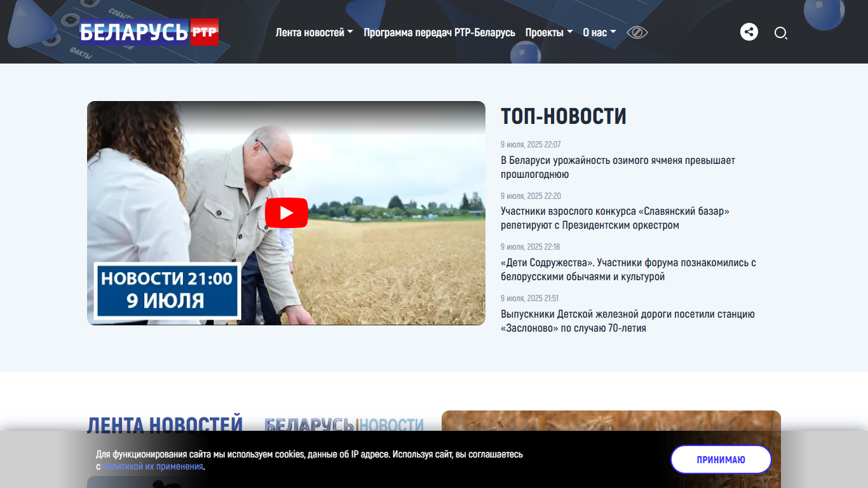Image resolution: width=868 pixels, height=488 pixels.
Task: Expand the О нас dropdown menu
Action: [x=599, y=32]
